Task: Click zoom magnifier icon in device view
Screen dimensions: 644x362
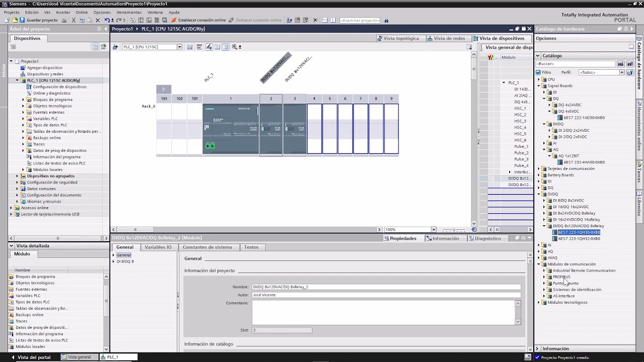Action: click(234, 47)
